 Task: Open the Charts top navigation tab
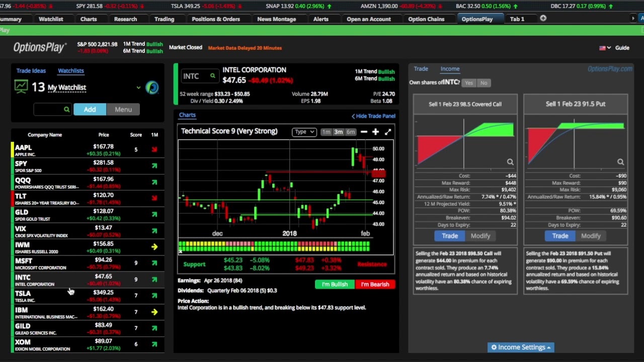tap(89, 19)
